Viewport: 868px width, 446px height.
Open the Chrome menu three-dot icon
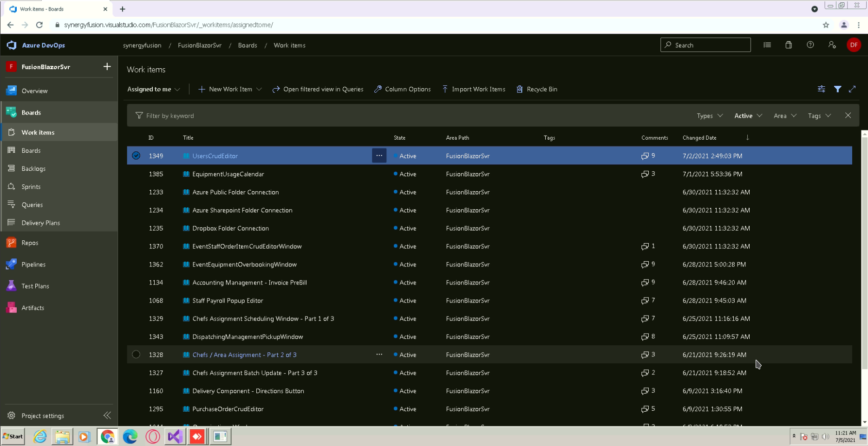pos(859,25)
